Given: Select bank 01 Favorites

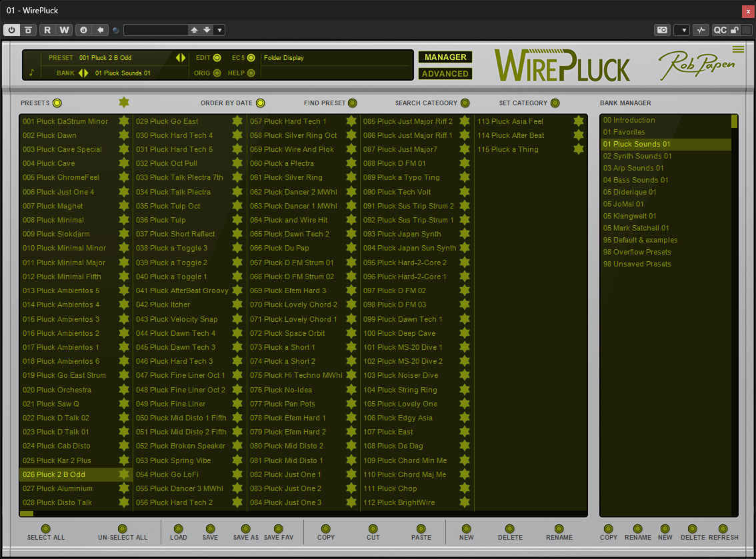Looking at the screenshot, I should point(665,131).
